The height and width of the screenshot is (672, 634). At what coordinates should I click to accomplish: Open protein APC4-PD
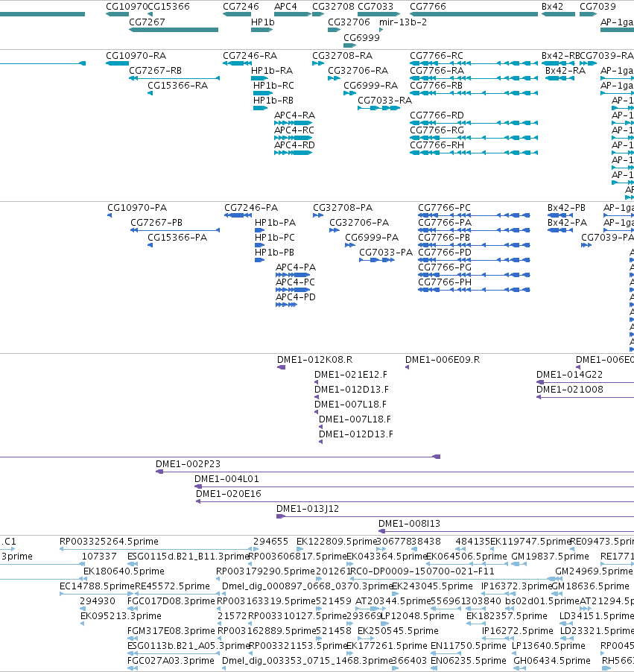(296, 297)
